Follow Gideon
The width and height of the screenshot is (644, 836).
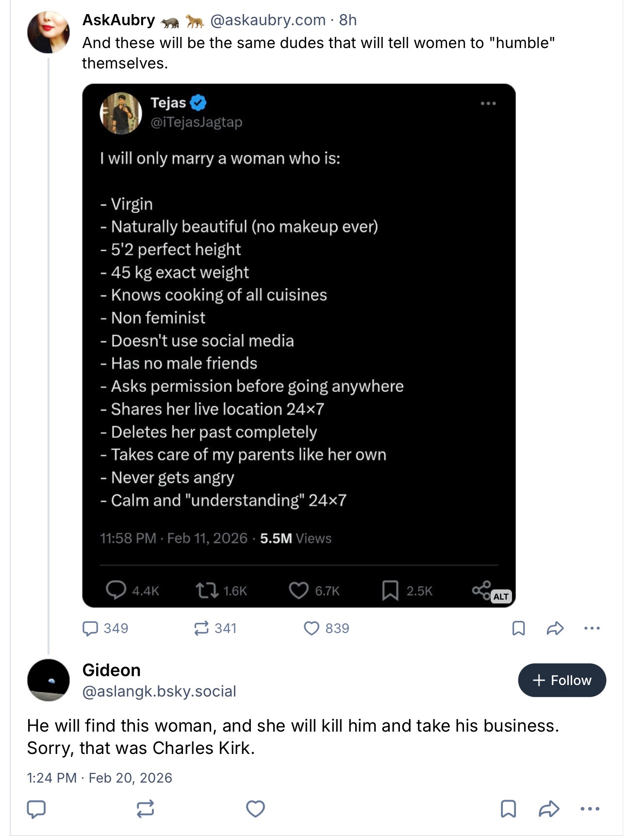(561, 680)
